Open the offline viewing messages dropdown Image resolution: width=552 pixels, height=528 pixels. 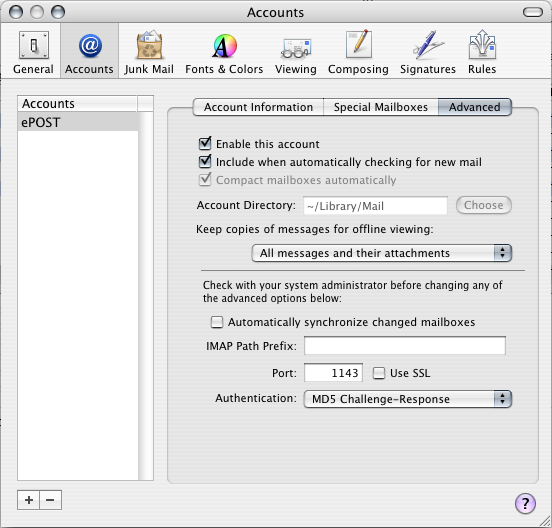tap(382, 253)
